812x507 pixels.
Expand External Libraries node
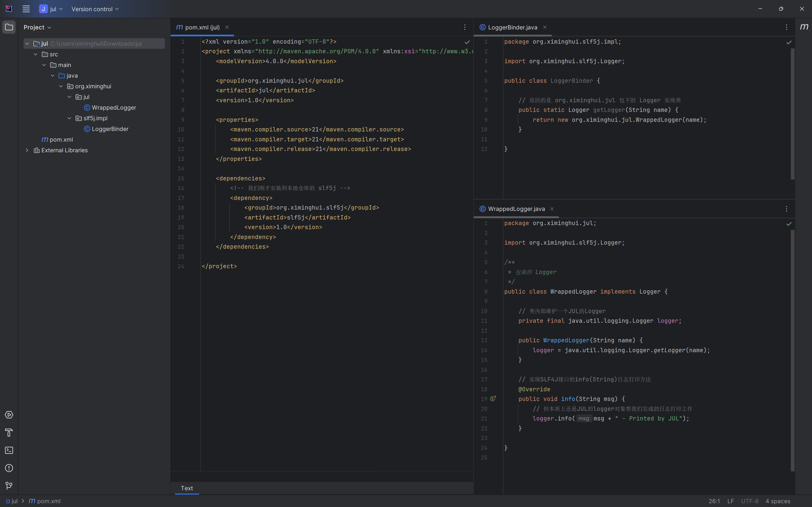tap(27, 150)
